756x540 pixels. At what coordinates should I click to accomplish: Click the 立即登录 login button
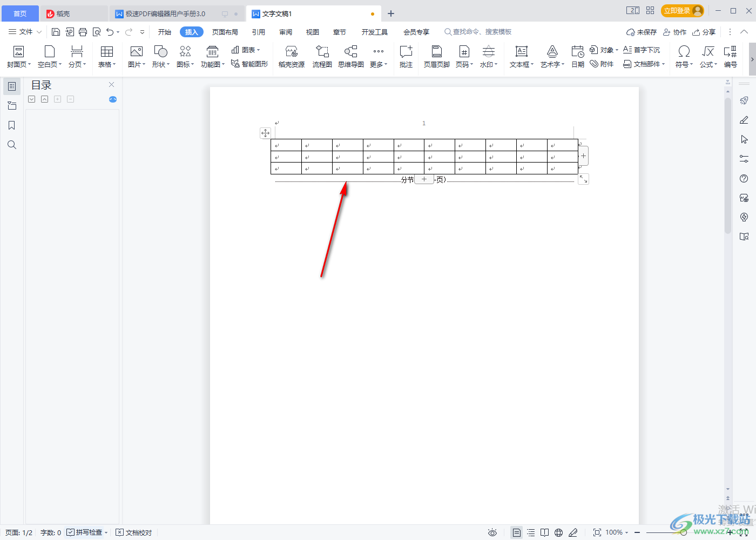[683, 11]
